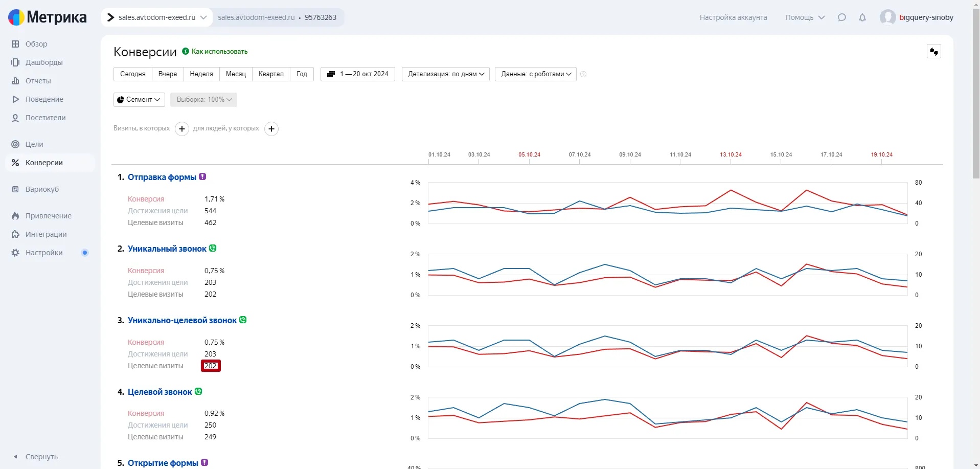Open the notifications bell
The image size is (980, 469).
click(862, 17)
